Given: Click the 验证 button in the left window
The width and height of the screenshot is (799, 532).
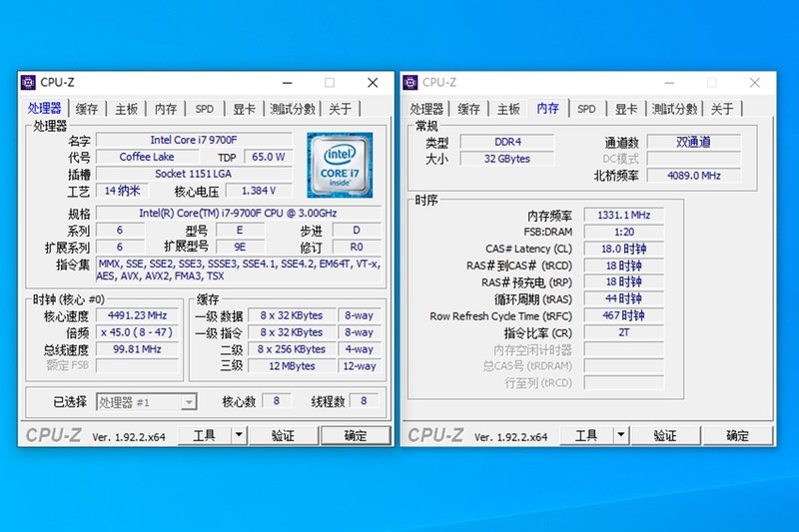Looking at the screenshot, I should 283,435.
